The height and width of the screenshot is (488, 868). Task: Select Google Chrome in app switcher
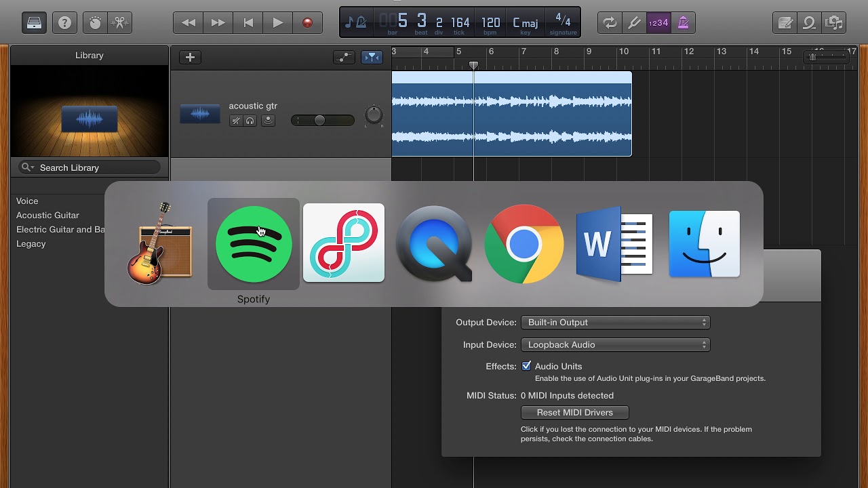pos(524,244)
